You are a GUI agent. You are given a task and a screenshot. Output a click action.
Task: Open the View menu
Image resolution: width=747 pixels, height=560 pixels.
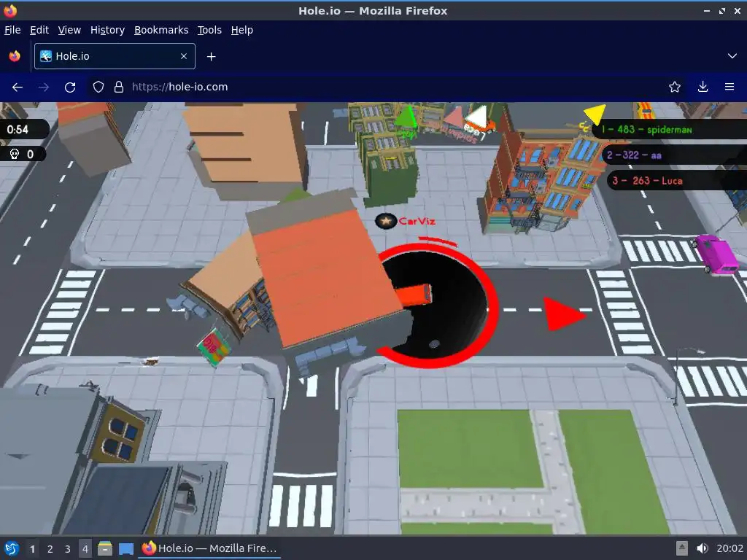click(69, 30)
